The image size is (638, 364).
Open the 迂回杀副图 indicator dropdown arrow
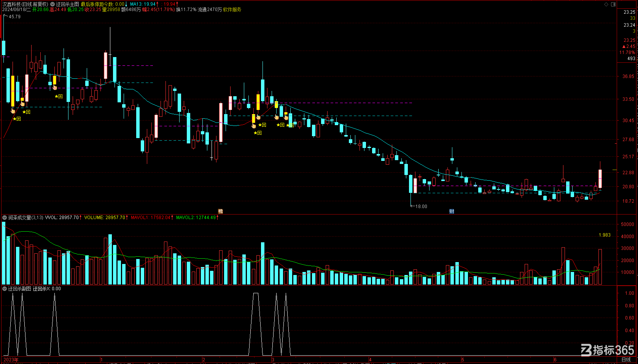(x=5, y=289)
